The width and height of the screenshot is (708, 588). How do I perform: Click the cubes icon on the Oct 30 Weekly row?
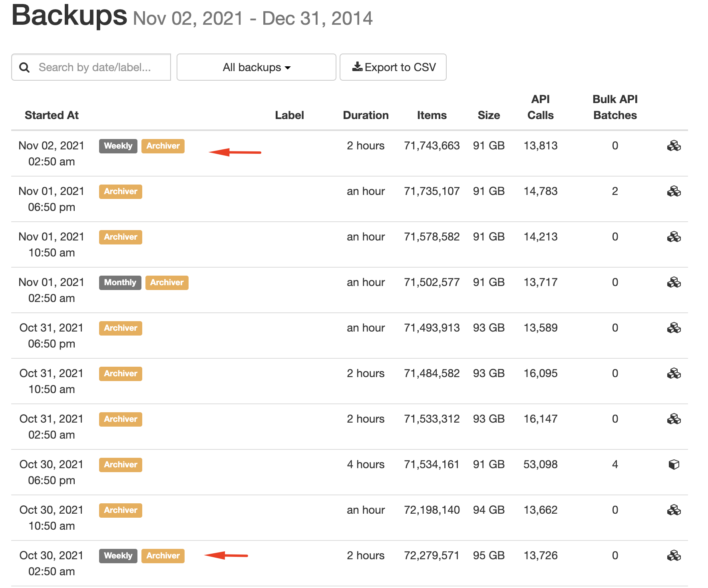click(x=674, y=555)
